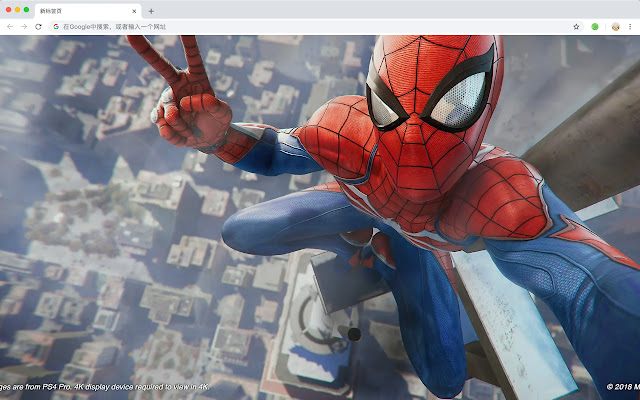The image size is (640, 400).
Task: Select the 新标签页 browser tab
Action: pos(88,11)
